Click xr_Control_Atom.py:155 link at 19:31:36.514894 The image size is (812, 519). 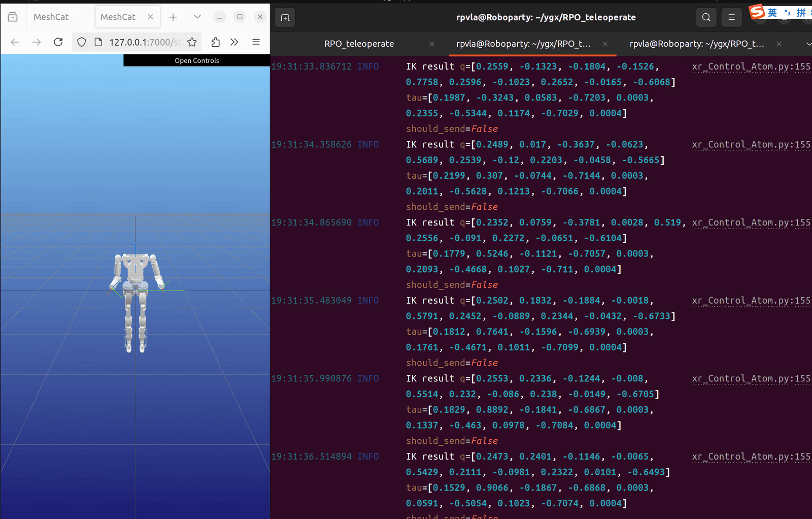tap(751, 457)
